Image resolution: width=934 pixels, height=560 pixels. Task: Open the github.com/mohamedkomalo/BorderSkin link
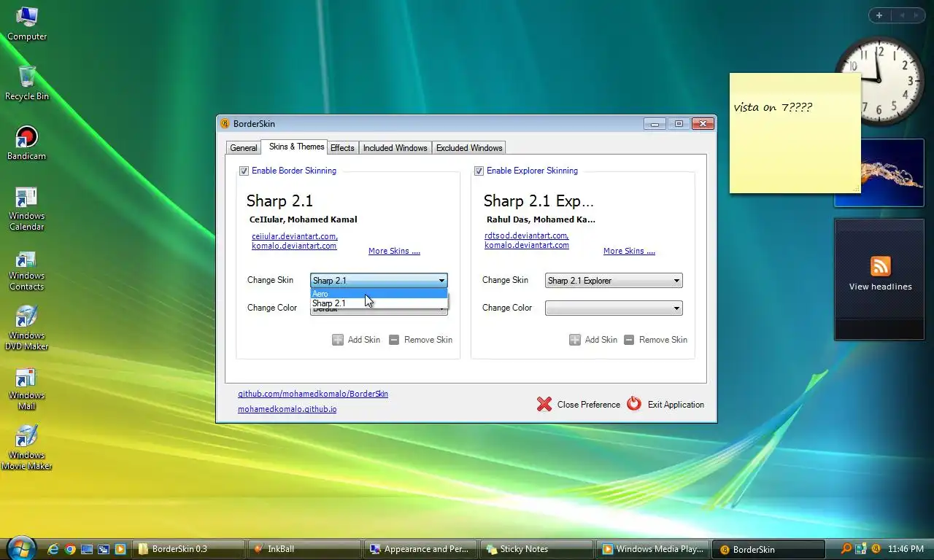313,394
